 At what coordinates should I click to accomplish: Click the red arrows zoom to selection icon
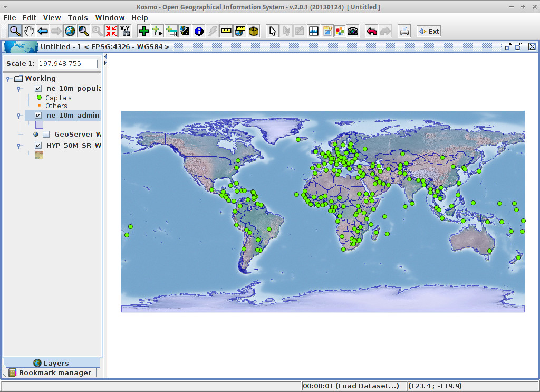111,31
